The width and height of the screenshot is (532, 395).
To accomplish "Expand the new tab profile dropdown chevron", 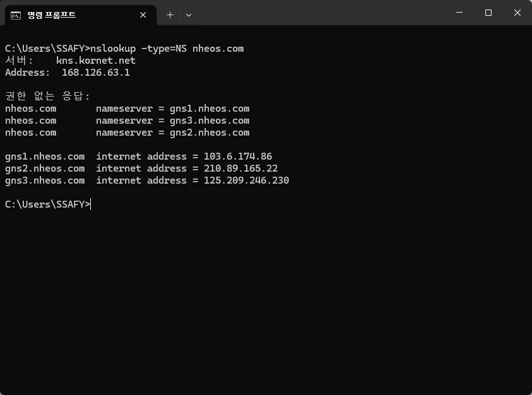I will tap(189, 15).
